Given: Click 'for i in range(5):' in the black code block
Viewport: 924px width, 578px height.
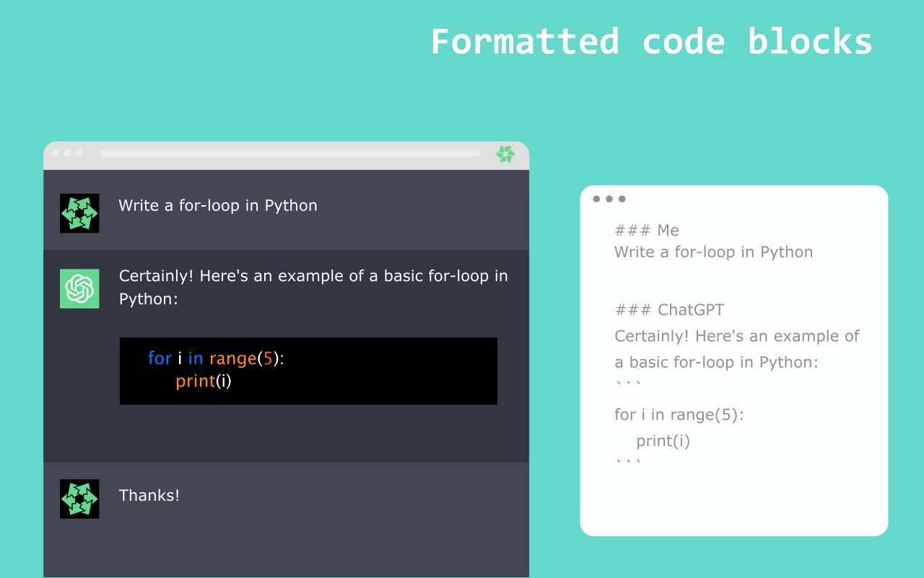Looking at the screenshot, I should 216,358.
